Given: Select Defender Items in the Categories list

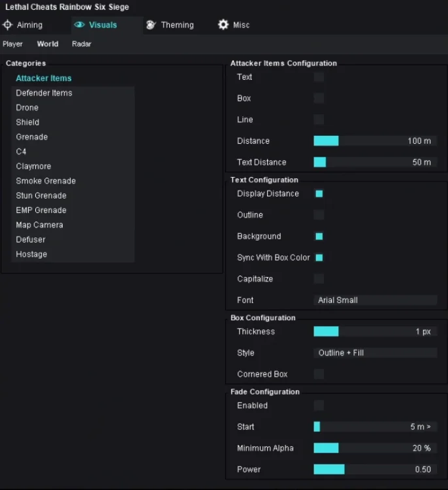Looking at the screenshot, I should tap(44, 93).
